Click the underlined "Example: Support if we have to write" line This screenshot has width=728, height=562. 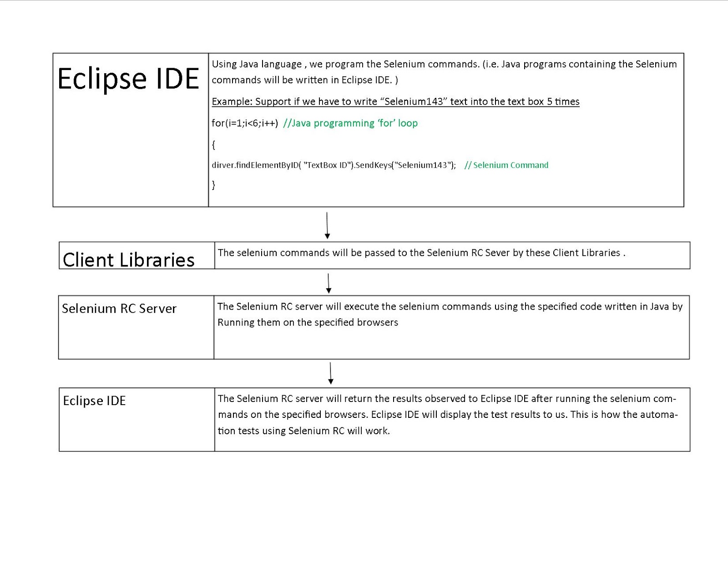tap(395, 101)
